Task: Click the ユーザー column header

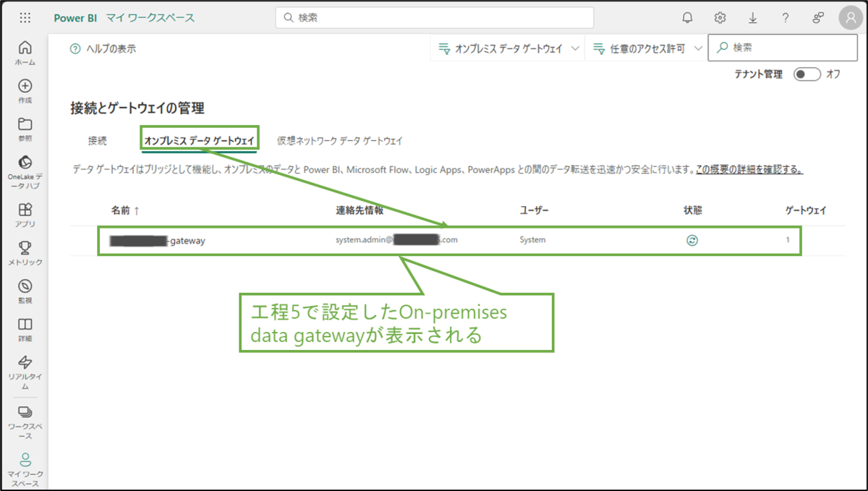Action: 535,210
